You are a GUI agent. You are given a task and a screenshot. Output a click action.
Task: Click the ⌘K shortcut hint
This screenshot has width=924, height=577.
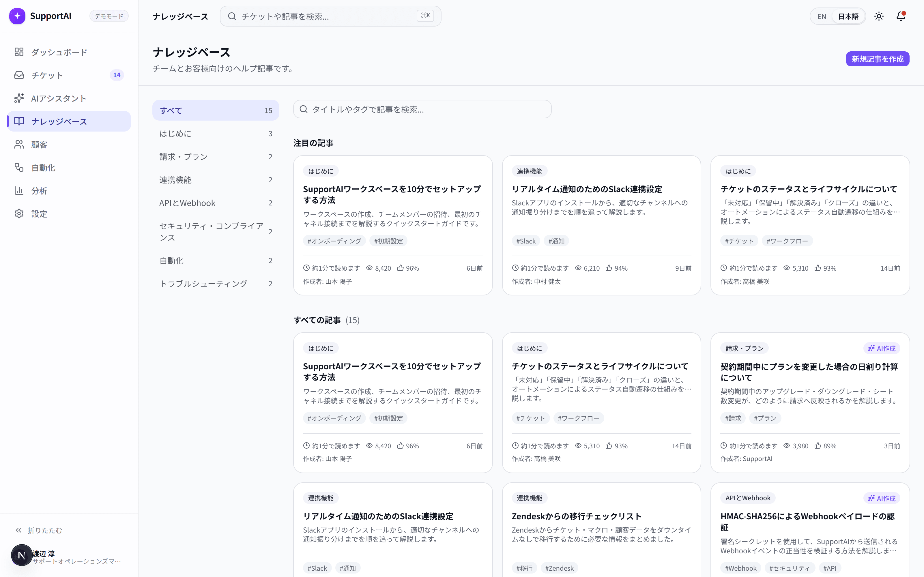[x=425, y=16]
